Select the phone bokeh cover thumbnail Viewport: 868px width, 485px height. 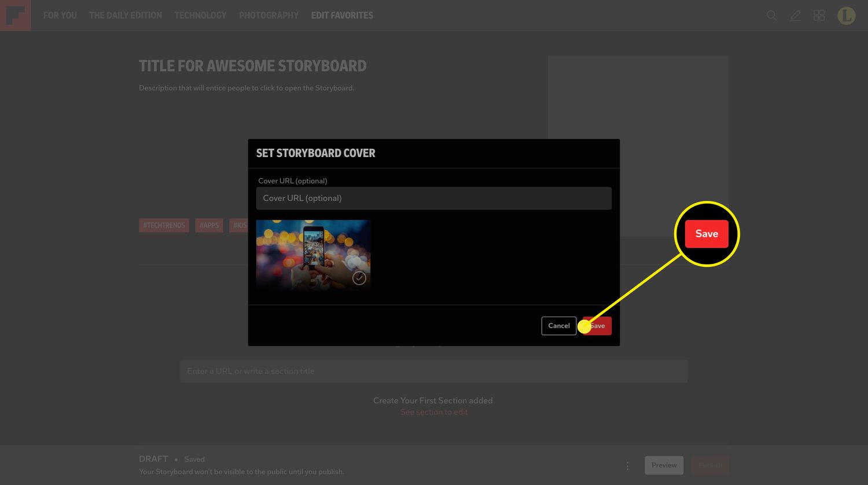point(313,253)
